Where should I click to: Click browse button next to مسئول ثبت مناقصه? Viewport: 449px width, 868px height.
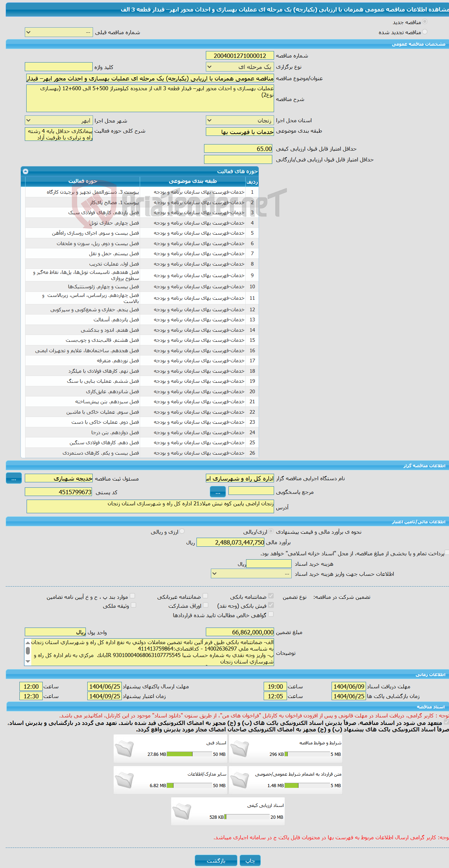coord(14,478)
